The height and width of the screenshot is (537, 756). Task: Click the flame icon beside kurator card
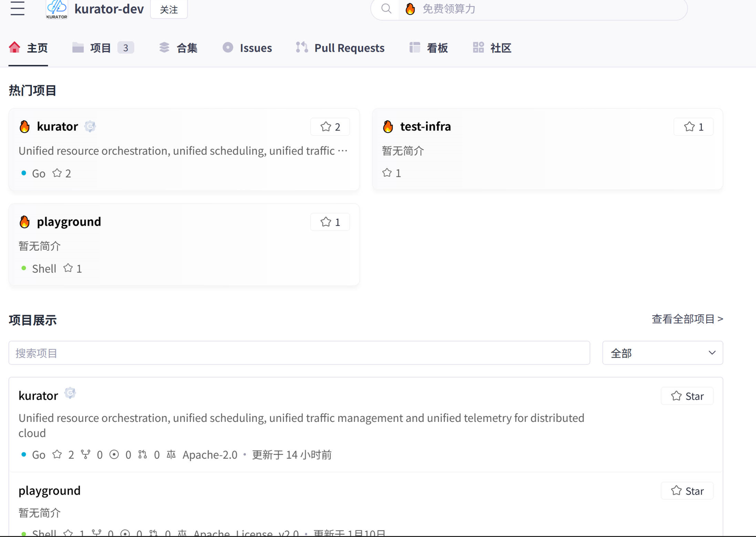pos(25,127)
